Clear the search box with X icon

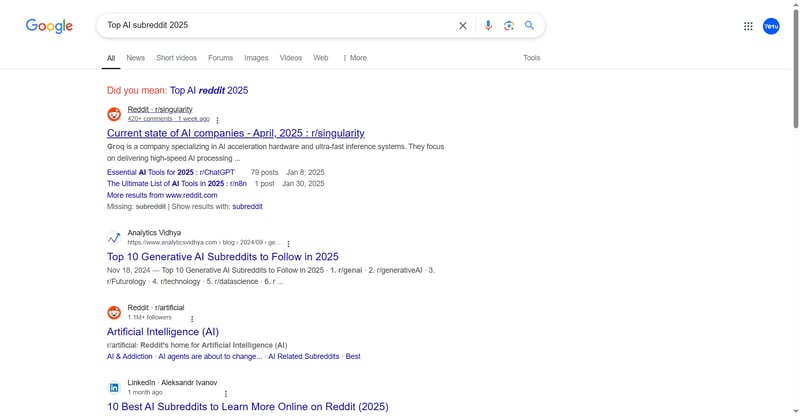463,26
